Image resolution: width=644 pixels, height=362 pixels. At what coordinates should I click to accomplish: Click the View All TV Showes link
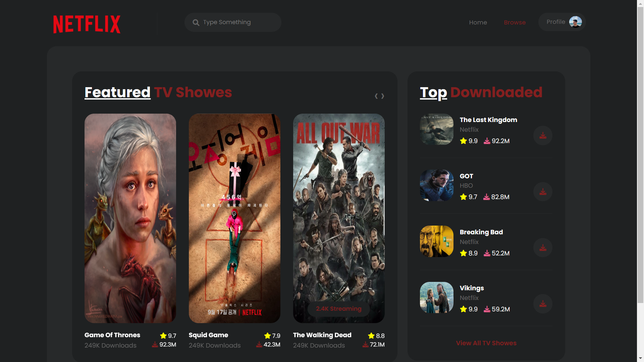[486, 343]
